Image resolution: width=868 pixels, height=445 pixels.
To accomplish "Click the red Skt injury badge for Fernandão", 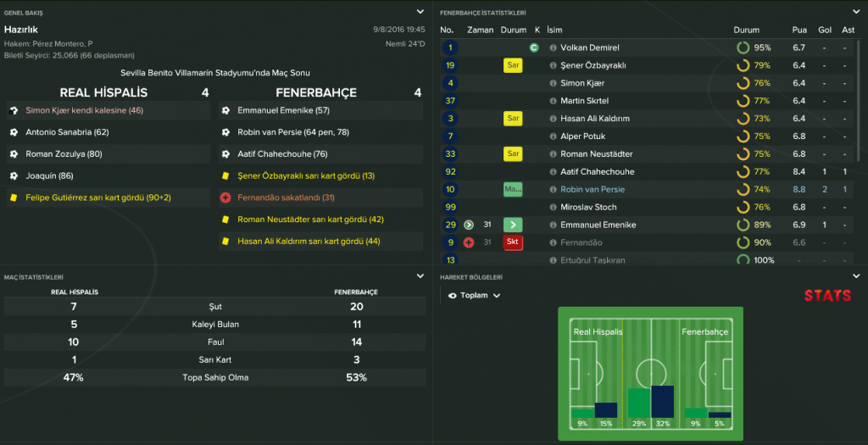I will [x=513, y=242].
